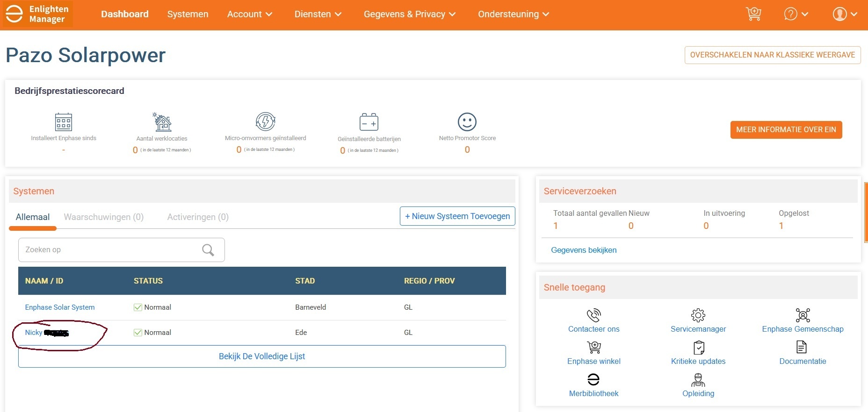Screen dimensions: 868x412
Task: Switch to the Waarschuwingen (0) tab
Action: (x=104, y=217)
